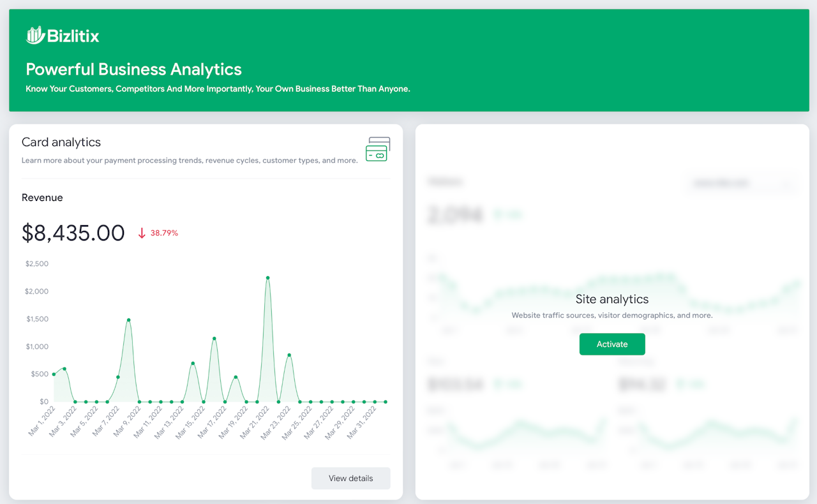Activate Site analytics
Screen dimensions: 817x504
click(612, 345)
